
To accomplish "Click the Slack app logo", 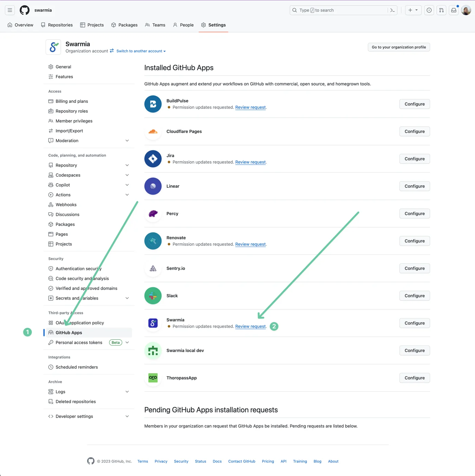I will [x=153, y=296].
